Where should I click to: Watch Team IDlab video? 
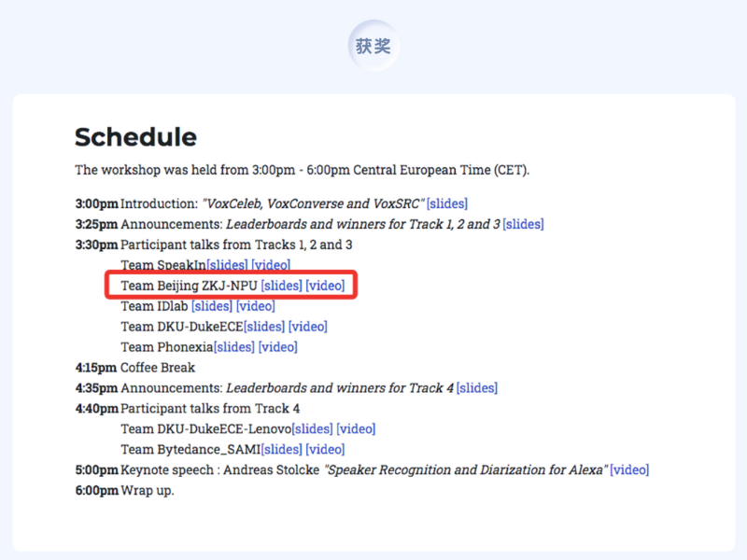tap(255, 306)
